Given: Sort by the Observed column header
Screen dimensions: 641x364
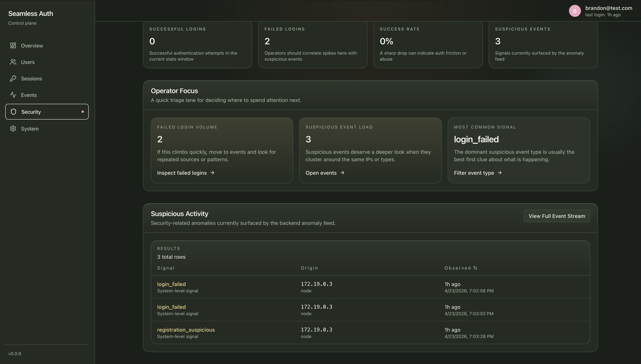Looking at the screenshot, I should coord(461,268).
